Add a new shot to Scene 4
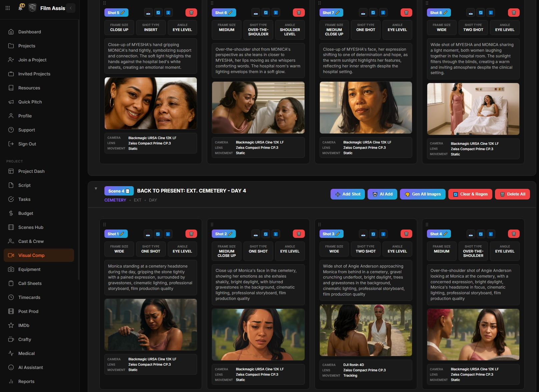Image resolution: width=539 pixels, height=392 pixels. pos(348,194)
